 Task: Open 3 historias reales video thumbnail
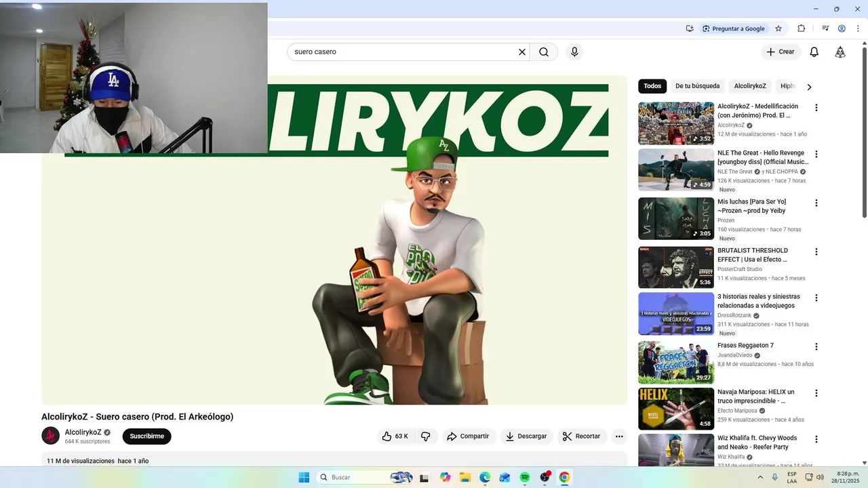[x=676, y=314]
